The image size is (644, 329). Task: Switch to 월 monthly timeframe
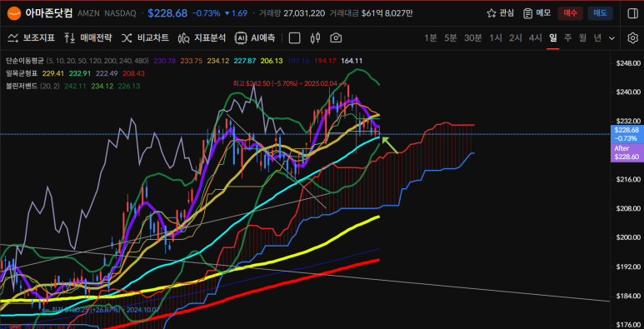(x=582, y=38)
